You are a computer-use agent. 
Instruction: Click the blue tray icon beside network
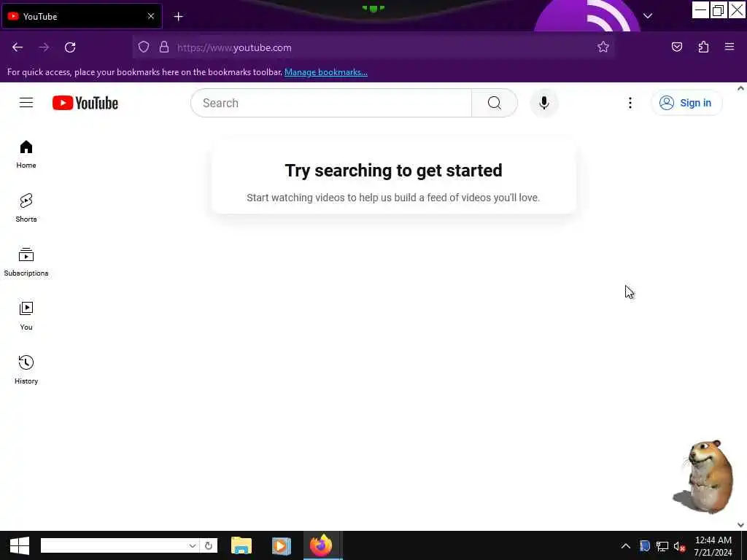pyautogui.click(x=645, y=545)
